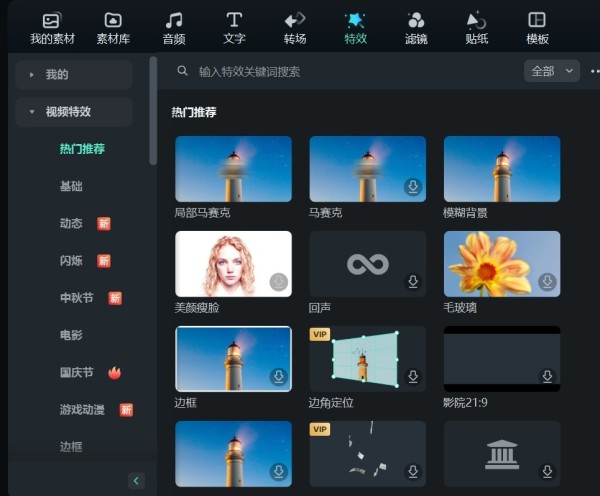
Task: Select the 边角定位 effect thumbnail
Action: click(x=368, y=359)
